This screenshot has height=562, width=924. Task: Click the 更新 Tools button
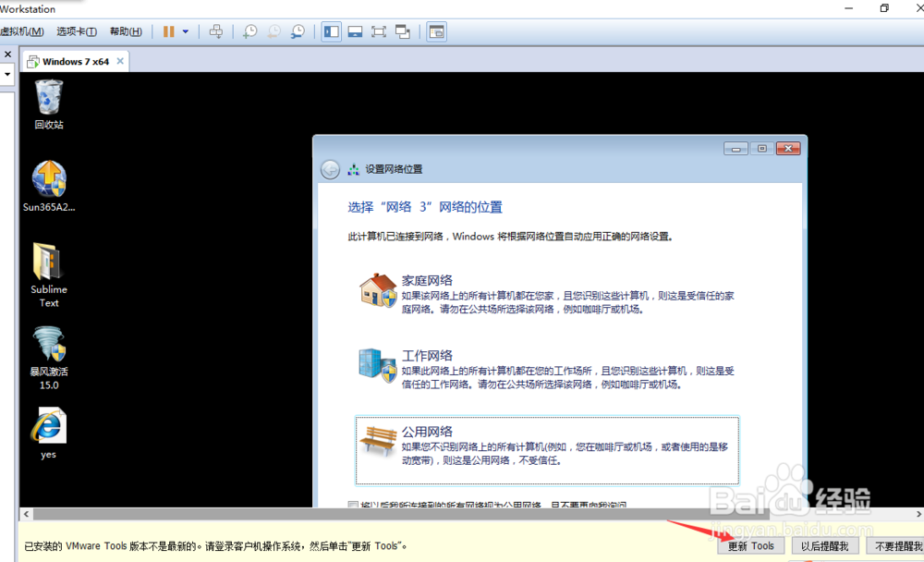(x=751, y=545)
